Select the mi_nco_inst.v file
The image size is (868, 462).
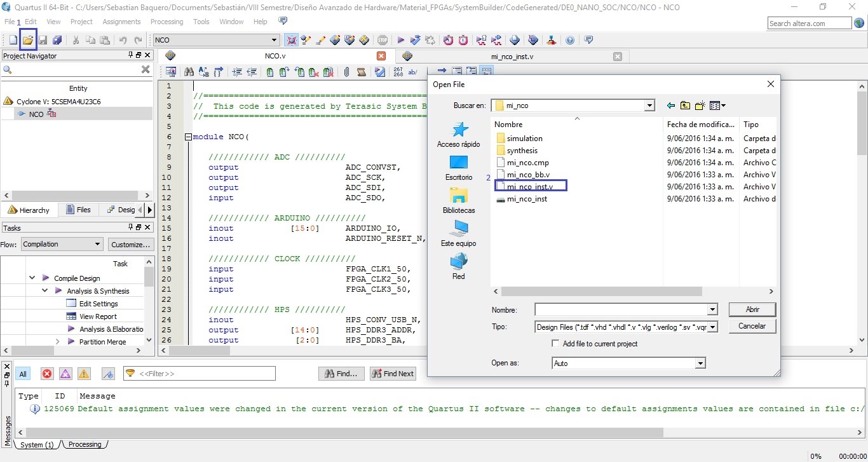coord(530,187)
